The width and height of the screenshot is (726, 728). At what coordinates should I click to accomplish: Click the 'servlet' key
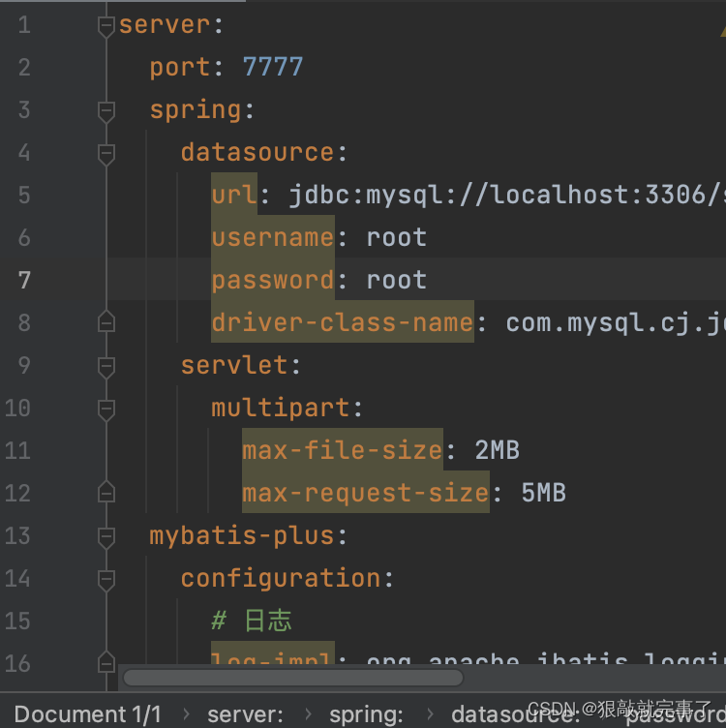234,365
